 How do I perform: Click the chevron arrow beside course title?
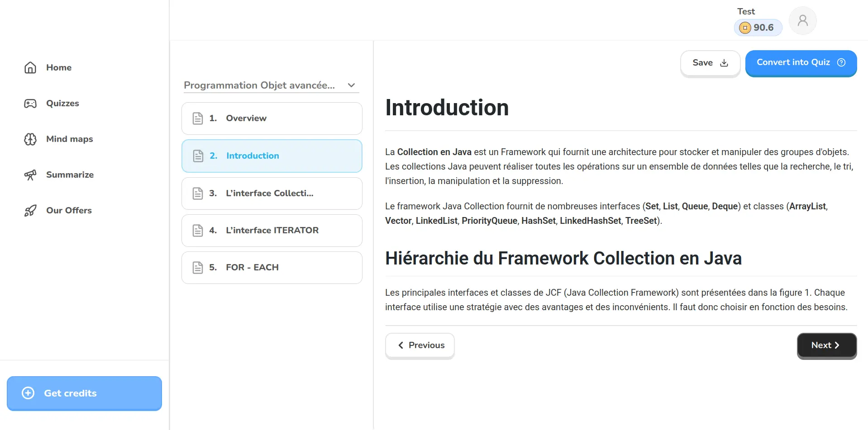tap(352, 85)
